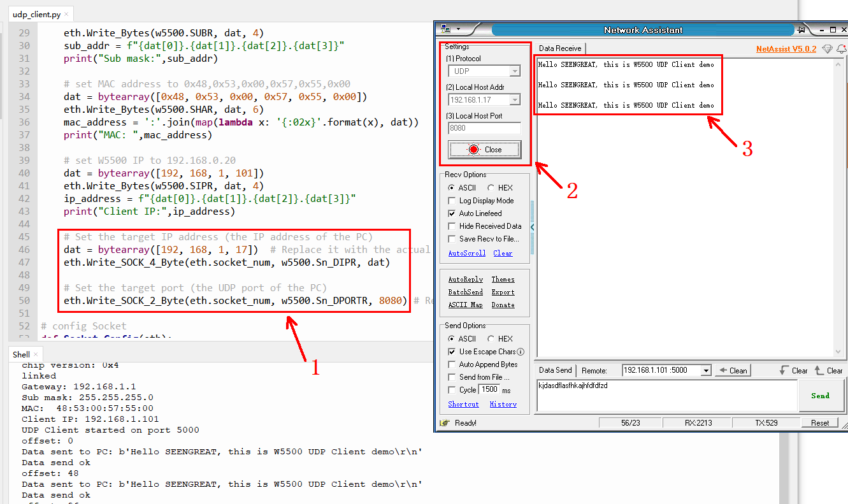
Task: Expand the Protocol dropdown showing UDP
Action: (x=515, y=71)
